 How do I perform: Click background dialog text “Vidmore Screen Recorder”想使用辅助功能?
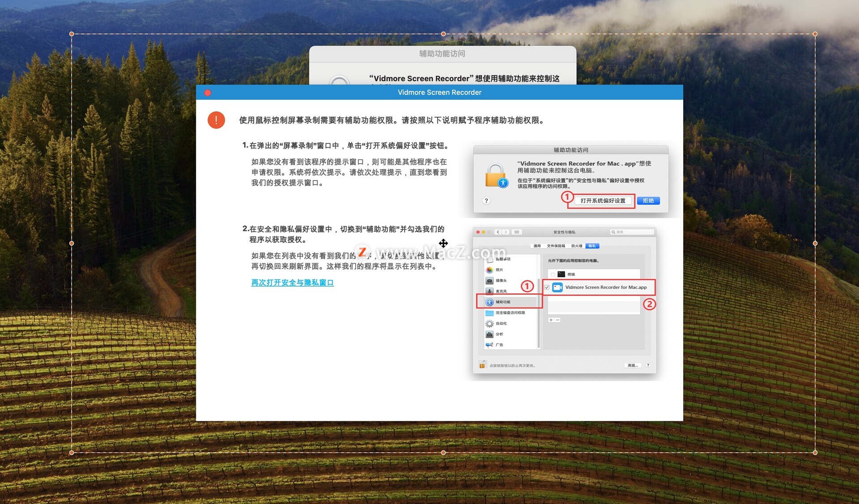(x=464, y=79)
